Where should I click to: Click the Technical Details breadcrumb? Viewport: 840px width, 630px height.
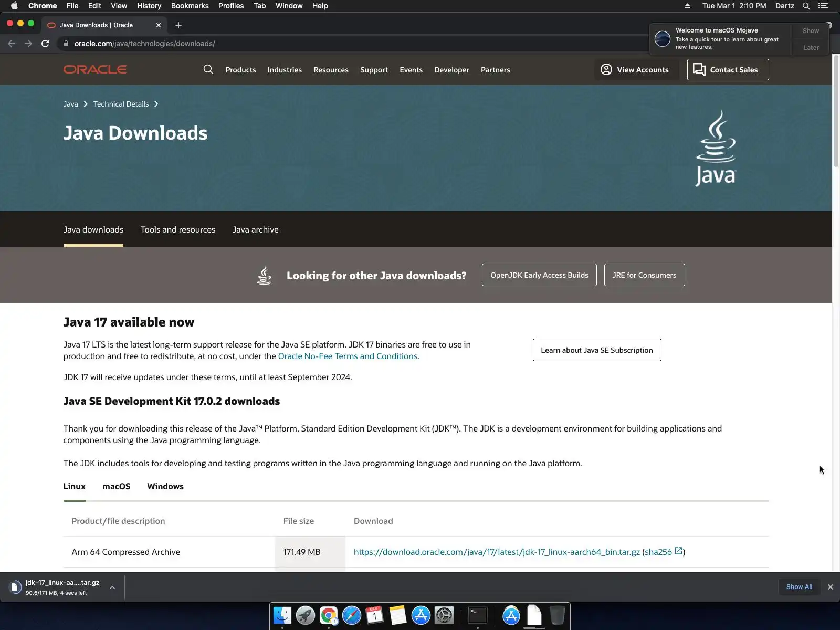(x=121, y=104)
